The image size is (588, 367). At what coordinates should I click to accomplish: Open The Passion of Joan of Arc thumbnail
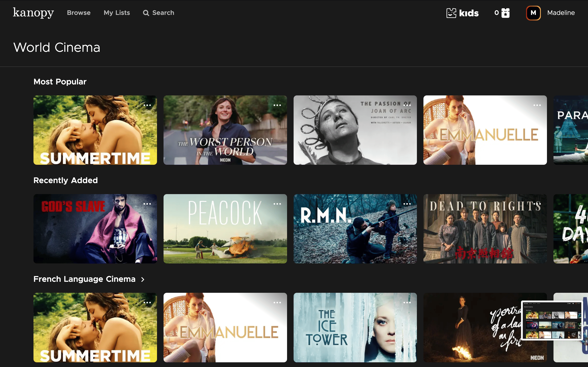[355, 130]
